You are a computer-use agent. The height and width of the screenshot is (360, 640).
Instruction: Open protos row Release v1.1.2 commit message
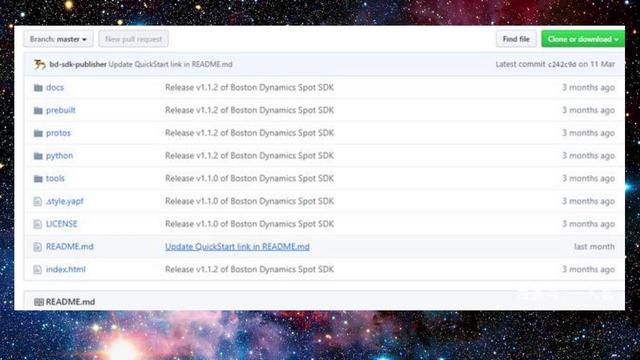[249, 133]
